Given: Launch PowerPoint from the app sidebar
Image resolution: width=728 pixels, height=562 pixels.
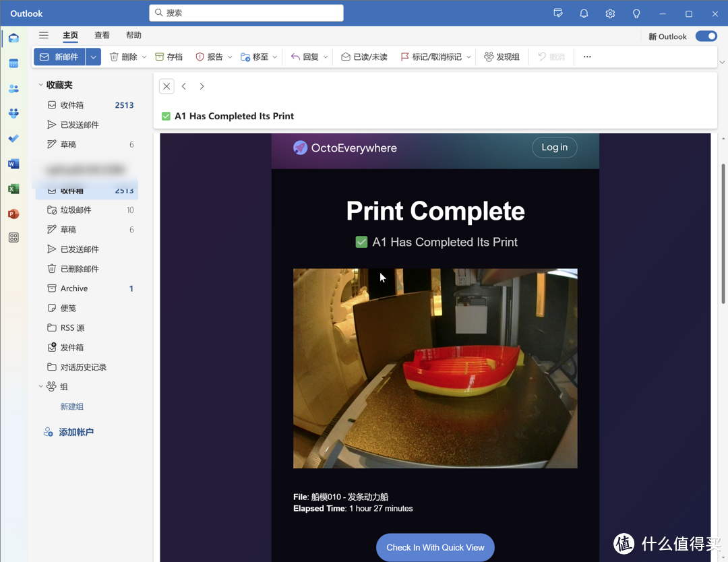Looking at the screenshot, I should click(x=13, y=214).
